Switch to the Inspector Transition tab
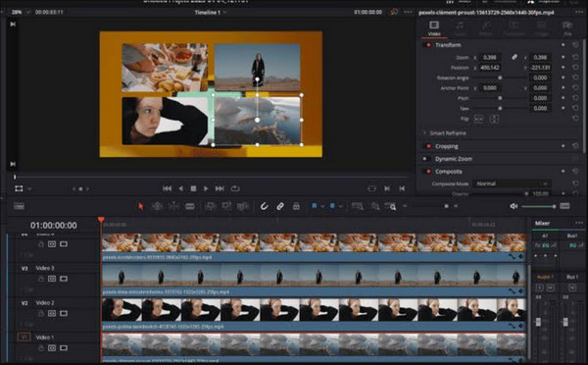This screenshot has width=588, height=365. [514, 28]
